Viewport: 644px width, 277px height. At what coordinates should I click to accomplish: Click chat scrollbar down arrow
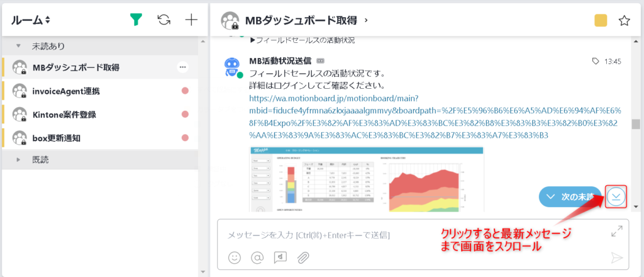(636, 206)
